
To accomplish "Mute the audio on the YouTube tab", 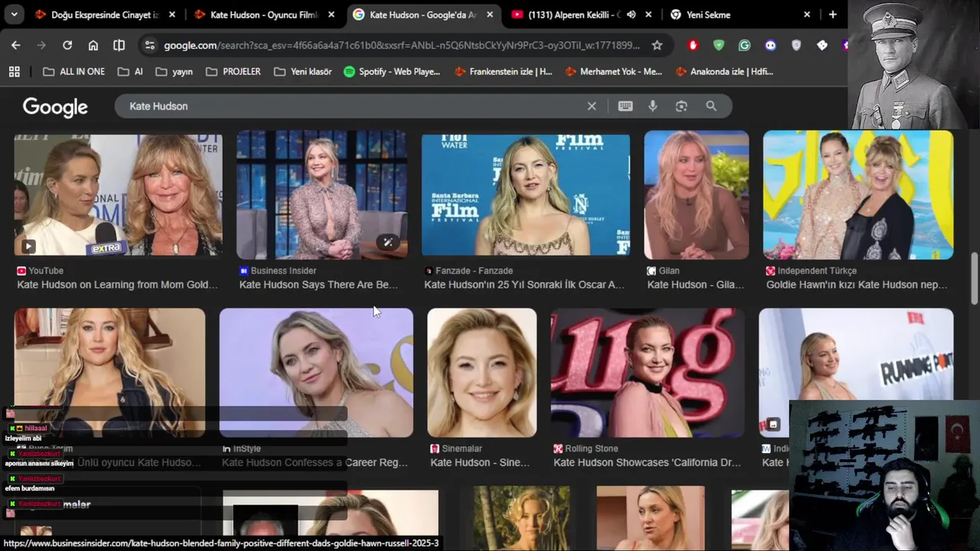I will [631, 15].
